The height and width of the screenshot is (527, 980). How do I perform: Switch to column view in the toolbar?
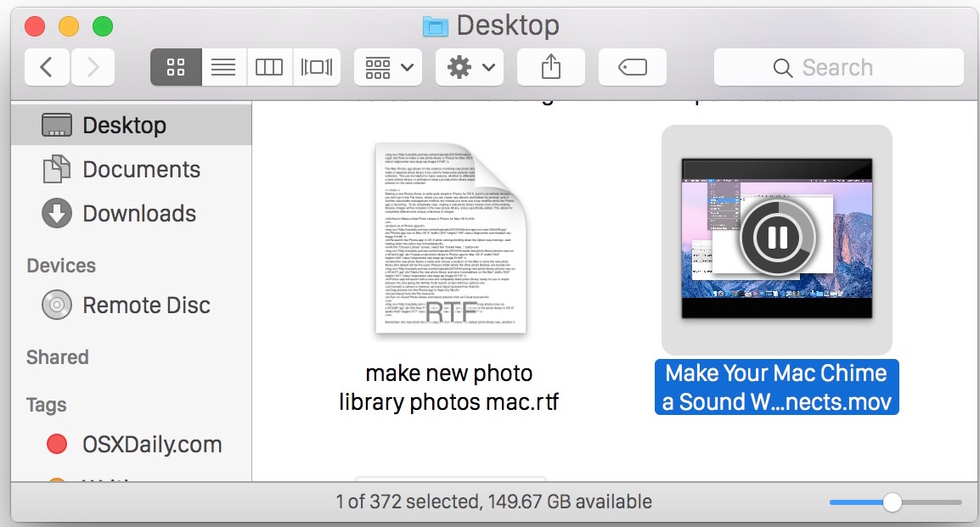pos(269,67)
